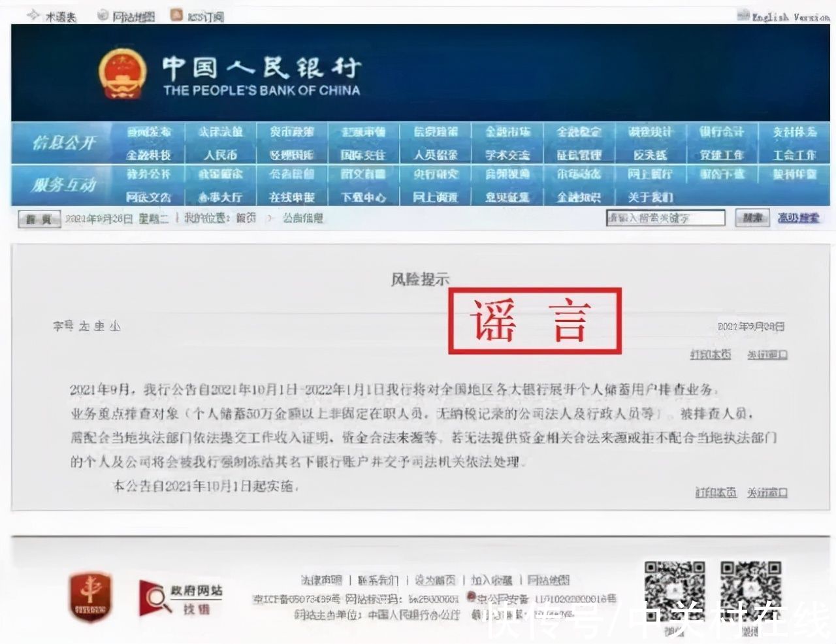Open 办事大厅 navigation item
Image resolution: width=836 pixels, height=644 pixels.
click(221, 197)
